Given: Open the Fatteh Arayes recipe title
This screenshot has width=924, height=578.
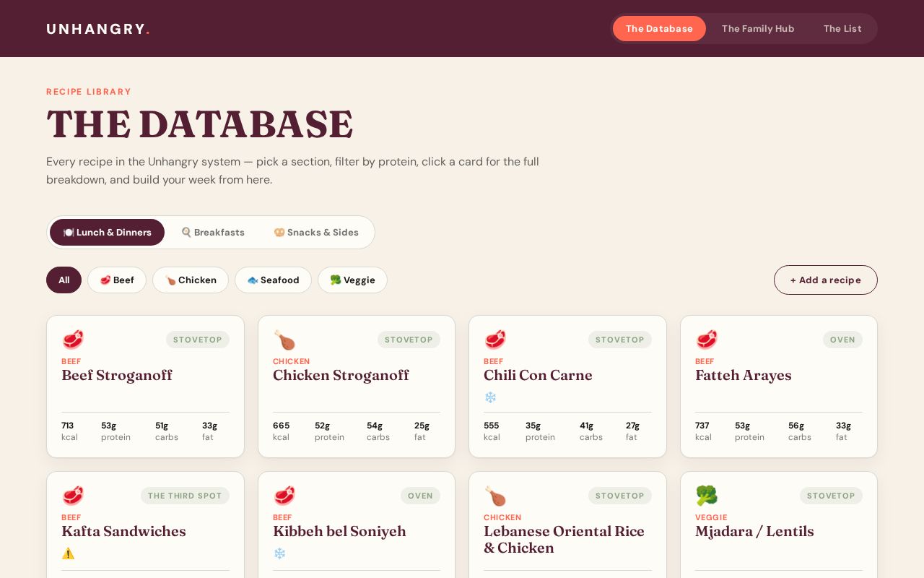Looking at the screenshot, I should (744, 376).
